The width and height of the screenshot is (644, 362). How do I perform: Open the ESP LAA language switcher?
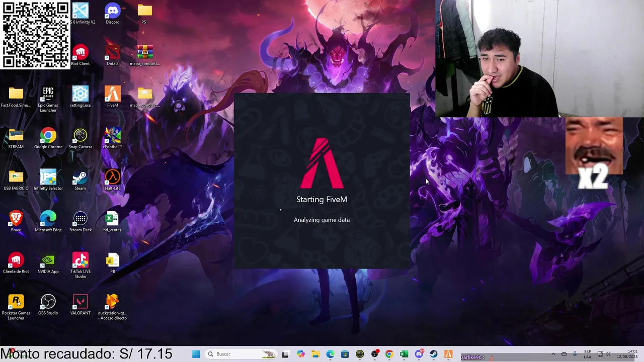588,354
